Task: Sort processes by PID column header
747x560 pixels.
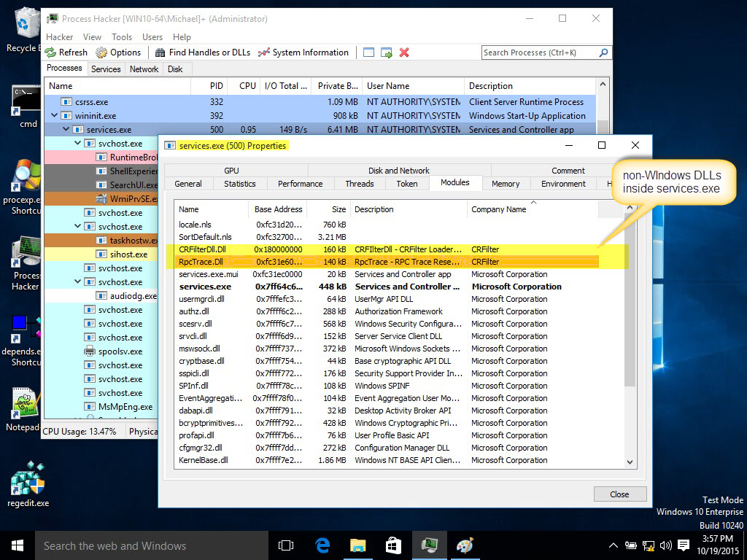Action: [209, 86]
